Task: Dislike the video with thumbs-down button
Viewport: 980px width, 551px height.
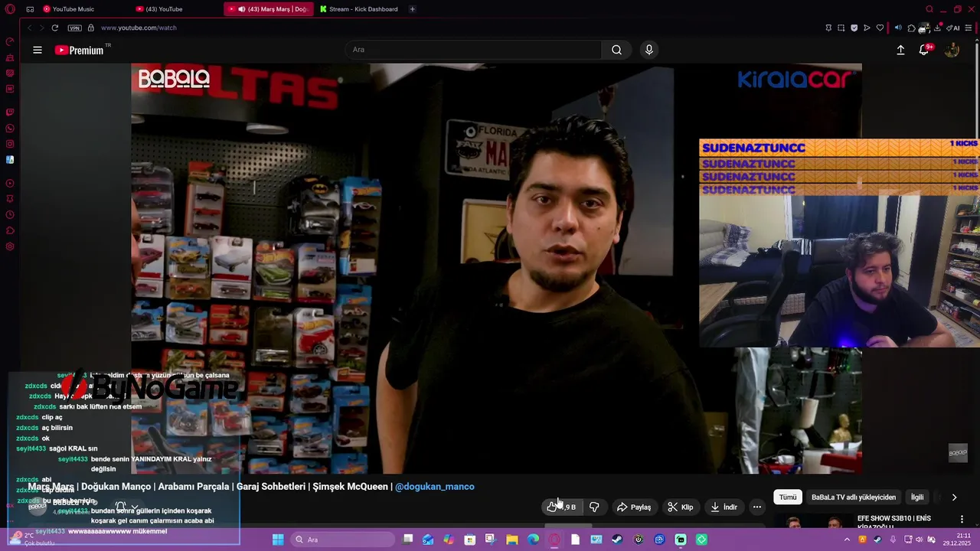Action: pyautogui.click(x=594, y=507)
